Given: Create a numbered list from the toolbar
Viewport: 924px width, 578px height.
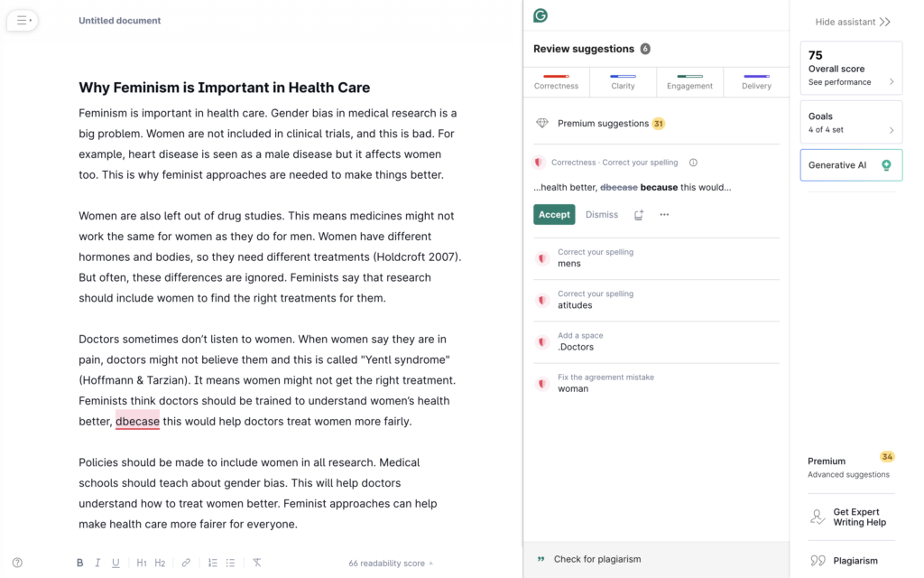Looking at the screenshot, I should [212, 562].
